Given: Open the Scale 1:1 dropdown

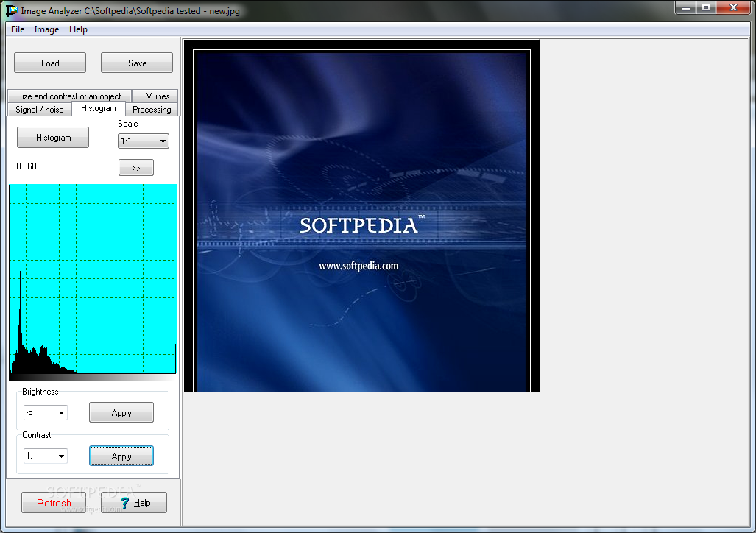Looking at the screenshot, I should point(144,141).
